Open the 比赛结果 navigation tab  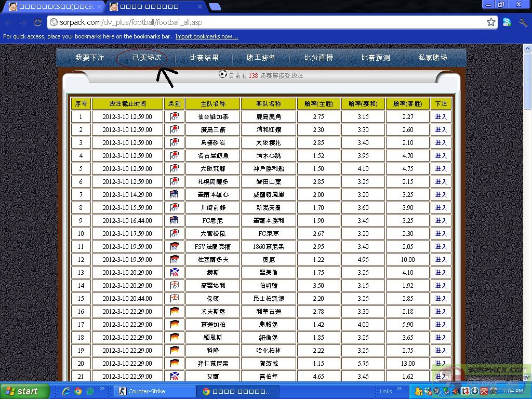tap(204, 58)
